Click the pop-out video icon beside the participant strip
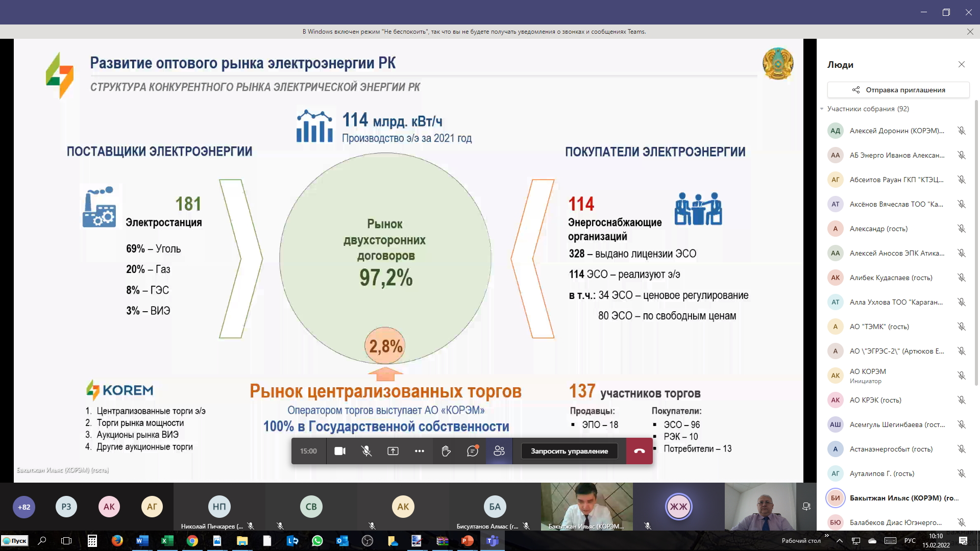Screen dimensions: 980x551 tap(806, 507)
